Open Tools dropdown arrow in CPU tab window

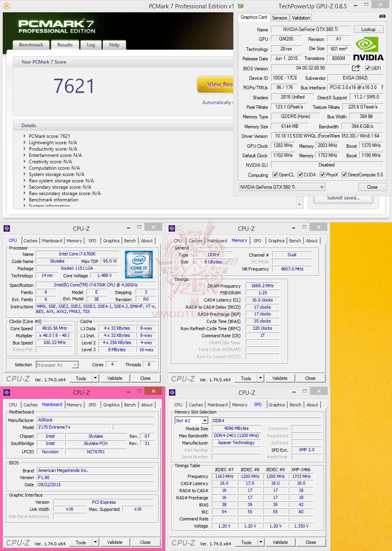point(95,378)
